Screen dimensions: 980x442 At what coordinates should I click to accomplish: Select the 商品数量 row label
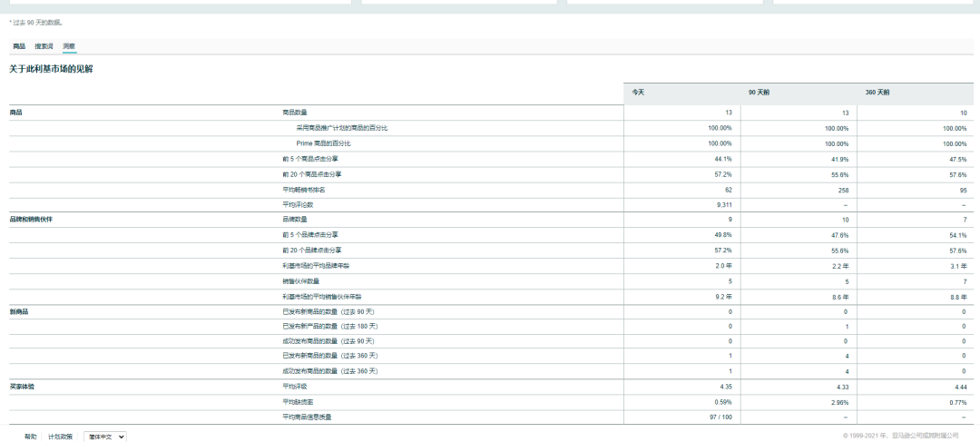click(295, 113)
